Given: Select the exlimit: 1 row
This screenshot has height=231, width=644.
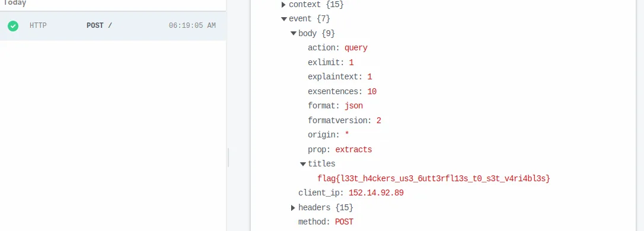Looking at the screenshot, I should tap(331, 62).
